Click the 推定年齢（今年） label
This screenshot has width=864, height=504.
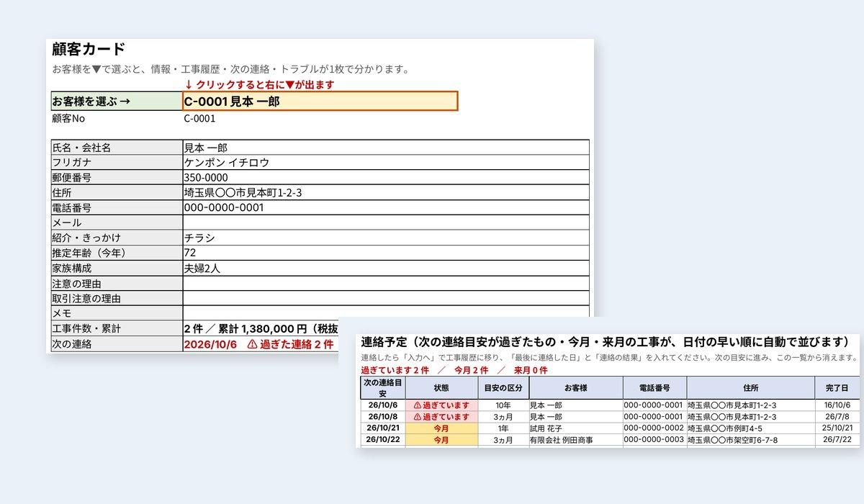tap(117, 253)
